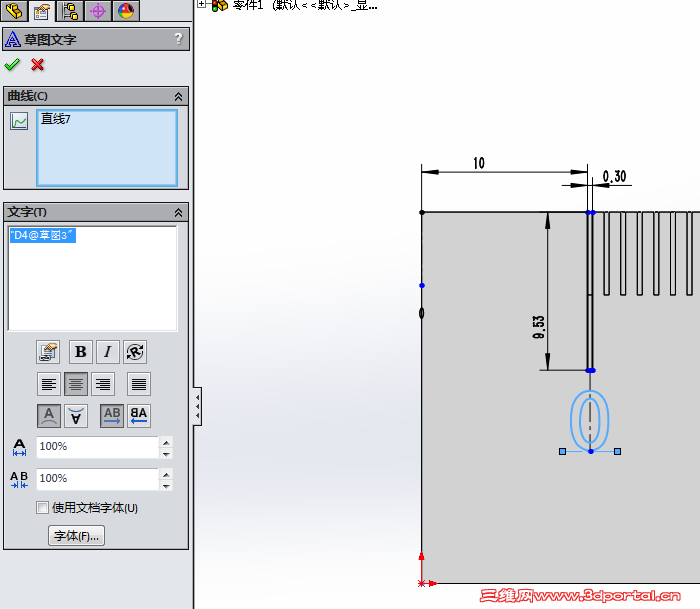This screenshot has width=700, height=609.
Task: Center align the text
Action: coord(76,384)
